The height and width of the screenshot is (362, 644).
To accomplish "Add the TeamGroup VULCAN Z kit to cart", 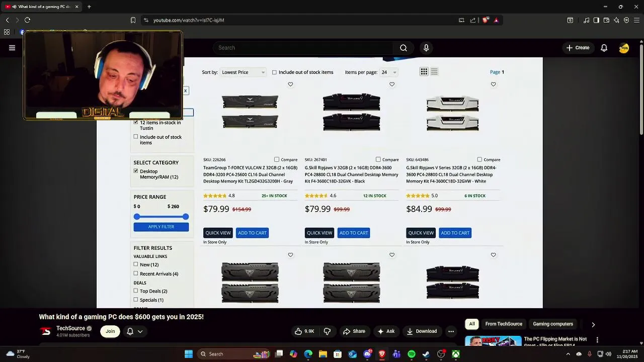I will tap(252, 233).
